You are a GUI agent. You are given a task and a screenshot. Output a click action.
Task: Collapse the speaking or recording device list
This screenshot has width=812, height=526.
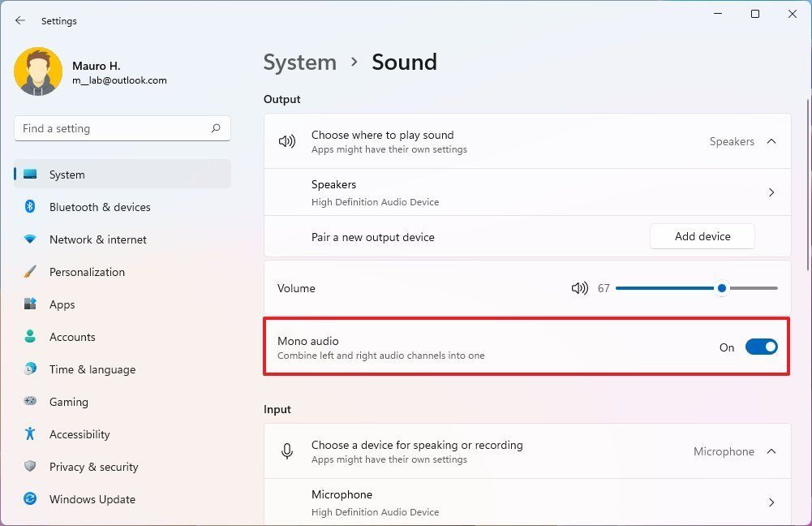770,451
